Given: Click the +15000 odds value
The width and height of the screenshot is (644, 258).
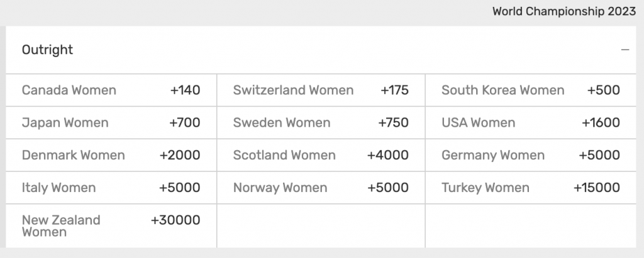Looking at the screenshot, I should click(597, 188).
